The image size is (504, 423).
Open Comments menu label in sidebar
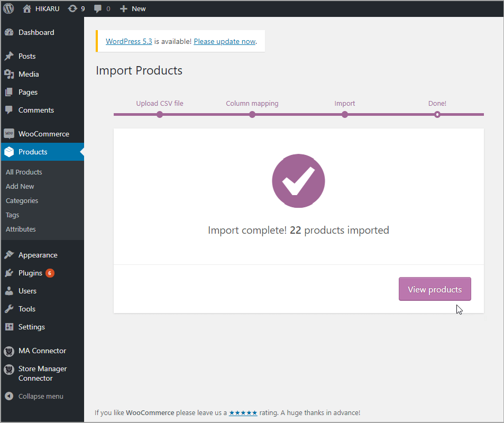click(36, 111)
